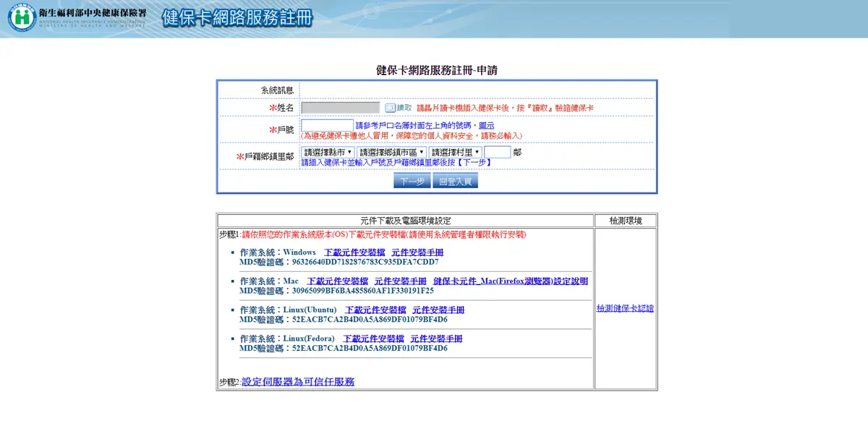The width and height of the screenshot is (868, 439).
Task: Click the 鄰 neighborhood number field
Action: [498, 153]
